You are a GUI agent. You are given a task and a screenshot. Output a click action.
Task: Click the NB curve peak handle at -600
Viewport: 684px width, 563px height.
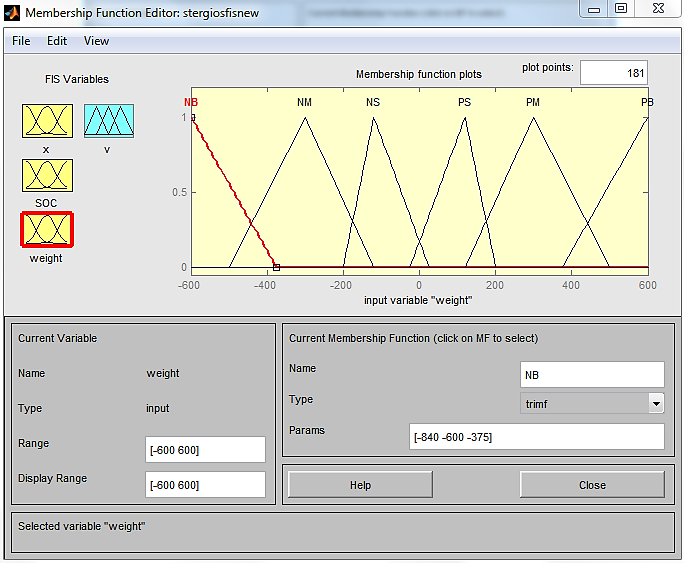pos(193,117)
